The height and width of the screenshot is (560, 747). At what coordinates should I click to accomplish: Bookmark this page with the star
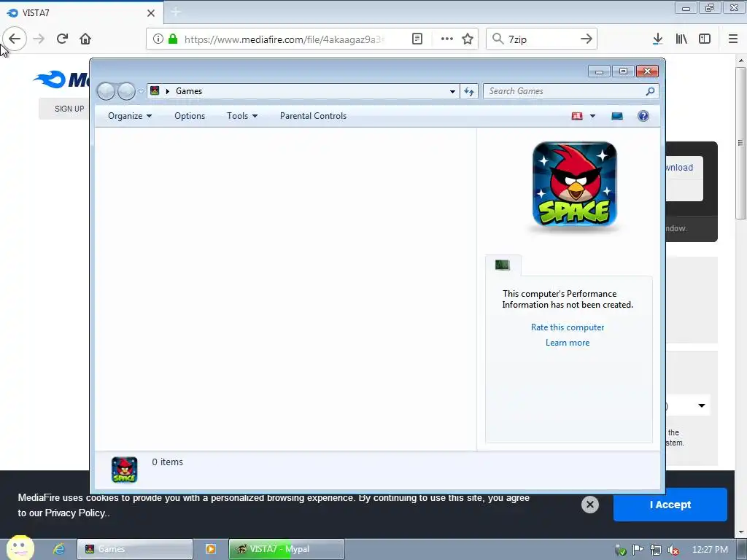click(x=468, y=39)
